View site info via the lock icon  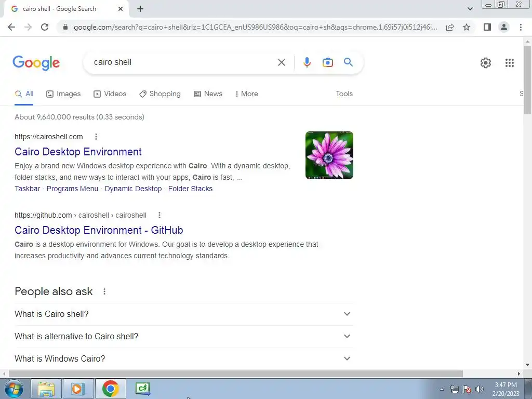point(66,27)
